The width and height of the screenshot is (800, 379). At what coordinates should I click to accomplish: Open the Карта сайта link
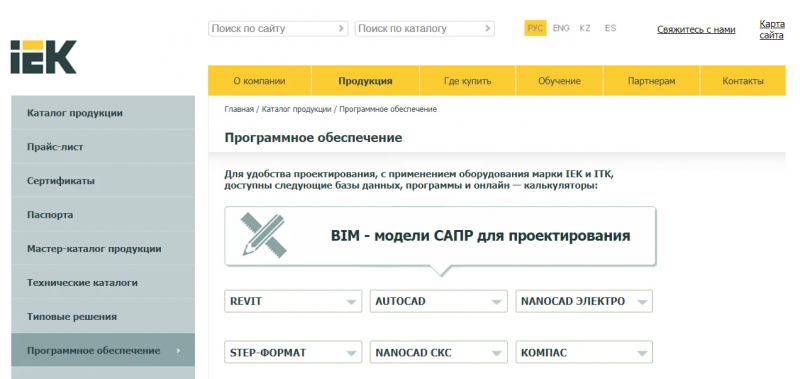771,30
